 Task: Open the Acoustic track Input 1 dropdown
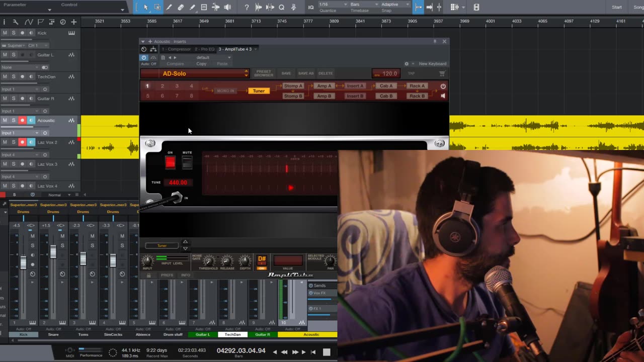coord(20,133)
